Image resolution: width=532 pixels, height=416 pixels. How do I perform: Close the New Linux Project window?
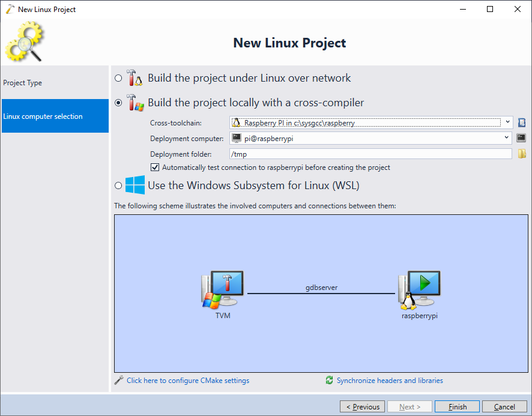click(x=518, y=9)
